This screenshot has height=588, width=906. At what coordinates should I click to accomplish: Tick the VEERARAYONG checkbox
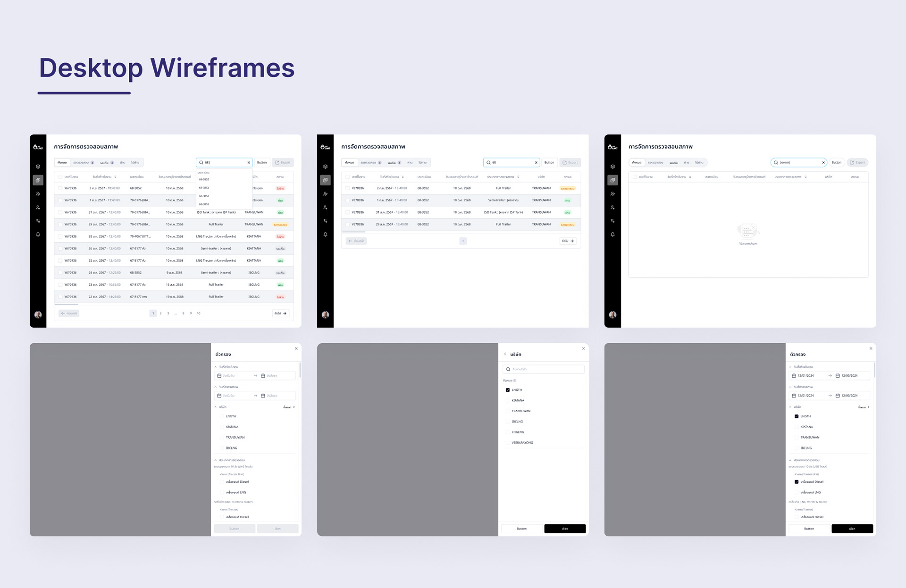[x=508, y=443]
